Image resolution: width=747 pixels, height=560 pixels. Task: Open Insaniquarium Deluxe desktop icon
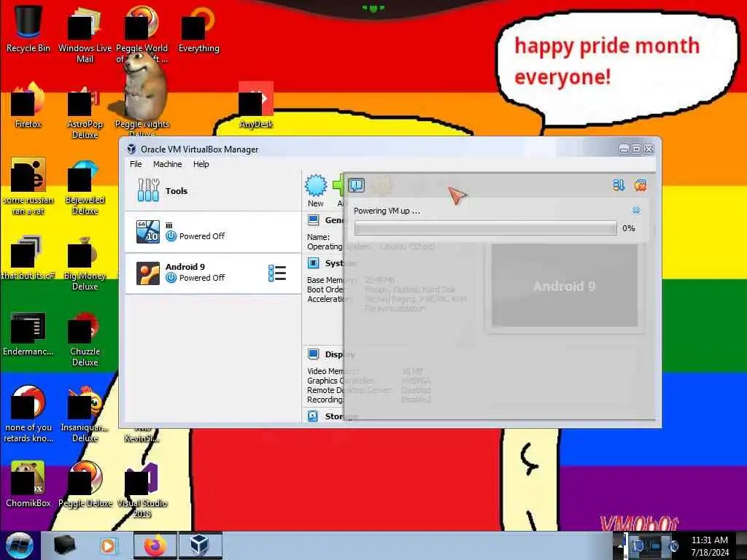pos(85,414)
